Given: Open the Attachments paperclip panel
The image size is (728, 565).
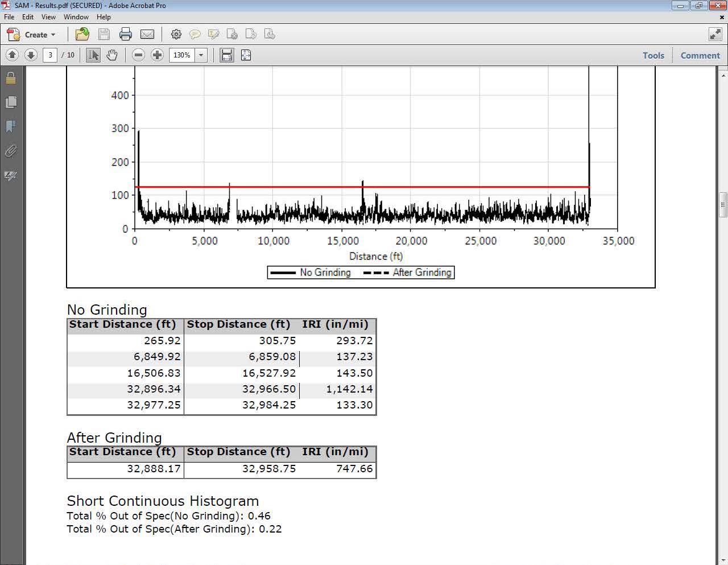Looking at the screenshot, I should click(11, 151).
